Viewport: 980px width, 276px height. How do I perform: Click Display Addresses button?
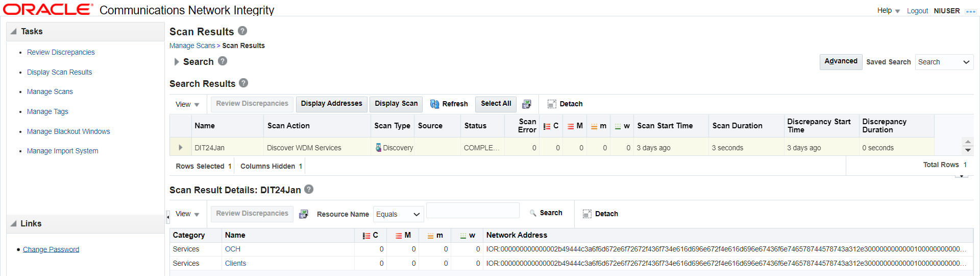click(x=331, y=104)
